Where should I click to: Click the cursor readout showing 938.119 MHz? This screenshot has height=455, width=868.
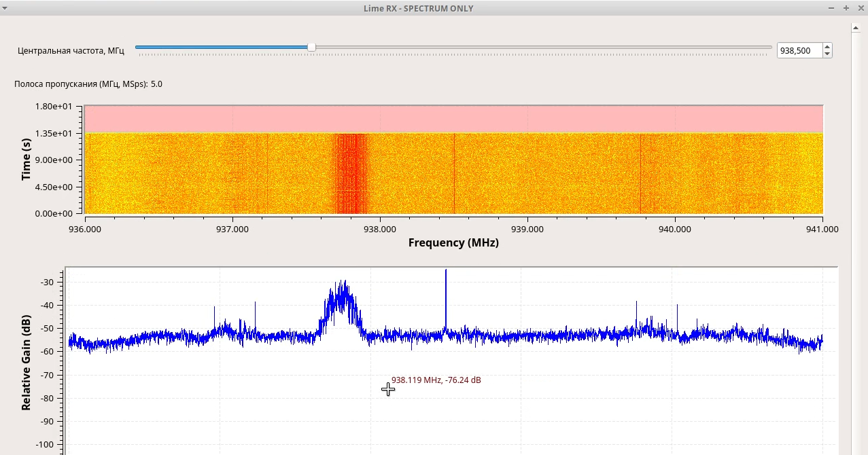[436, 380]
